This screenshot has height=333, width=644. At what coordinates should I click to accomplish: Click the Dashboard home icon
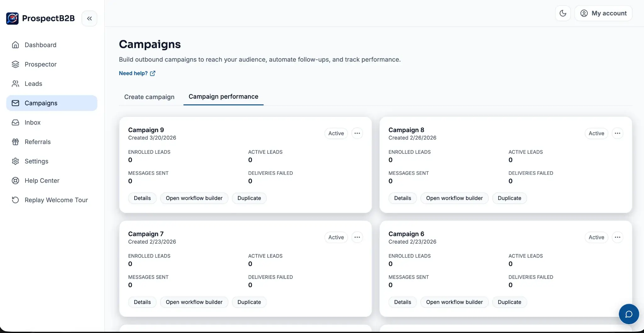point(15,45)
